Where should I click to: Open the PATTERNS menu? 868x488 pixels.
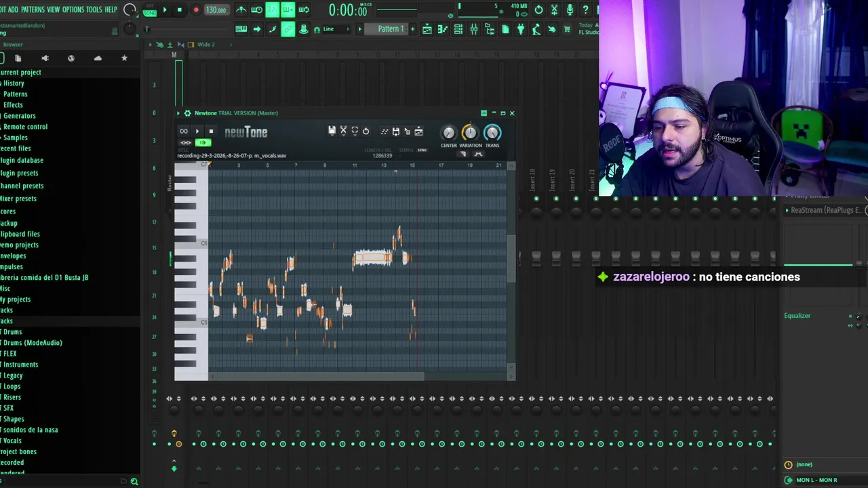pos(33,9)
